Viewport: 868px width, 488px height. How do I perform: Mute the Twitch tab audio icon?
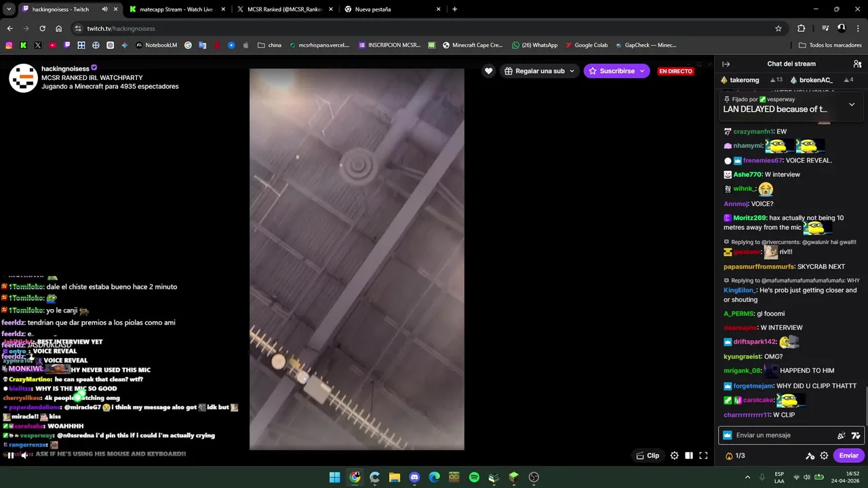(x=104, y=9)
